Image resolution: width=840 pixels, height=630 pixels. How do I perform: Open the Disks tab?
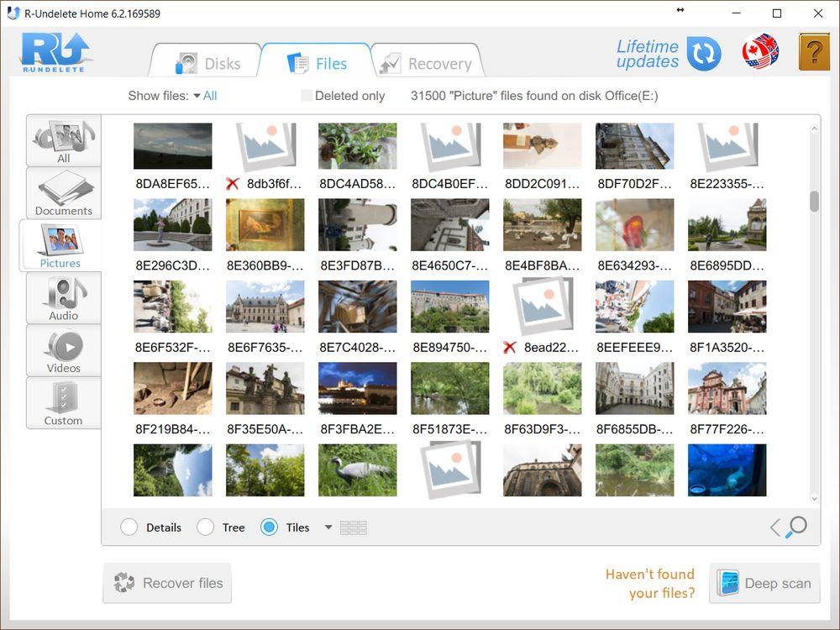point(207,62)
